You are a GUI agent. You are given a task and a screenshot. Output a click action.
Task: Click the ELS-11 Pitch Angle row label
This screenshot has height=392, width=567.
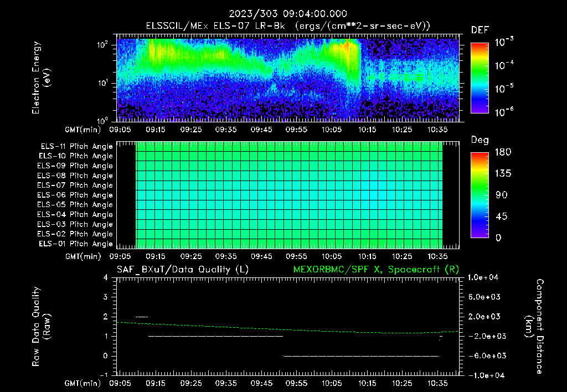(x=76, y=147)
